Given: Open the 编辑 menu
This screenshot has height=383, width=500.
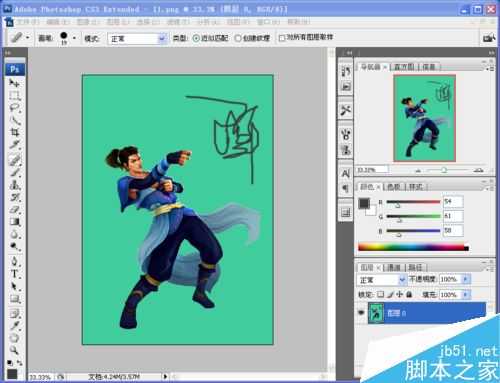Looking at the screenshot, I should [x=58, y=22].
